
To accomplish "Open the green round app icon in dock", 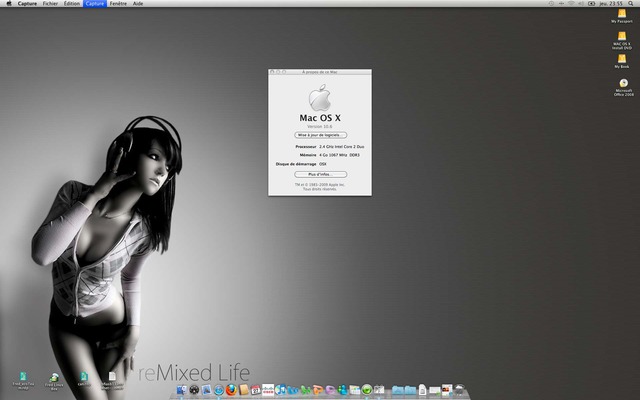I will point(367,390).
